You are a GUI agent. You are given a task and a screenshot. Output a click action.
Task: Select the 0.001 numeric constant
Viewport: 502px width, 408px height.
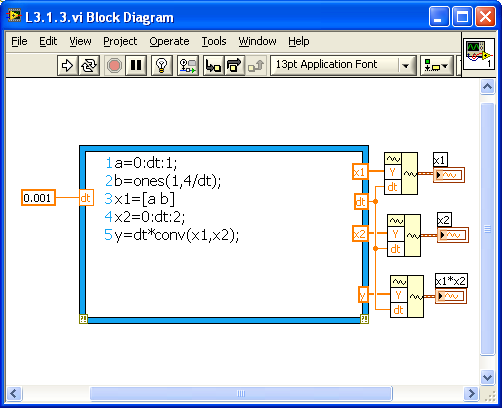coord(38,198)
